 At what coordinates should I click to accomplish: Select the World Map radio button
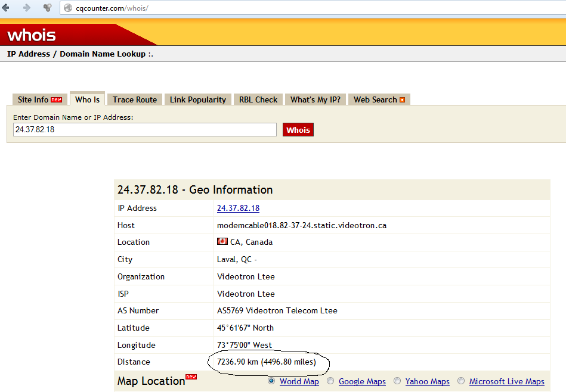pyautogui.click(x=271, y=381)
